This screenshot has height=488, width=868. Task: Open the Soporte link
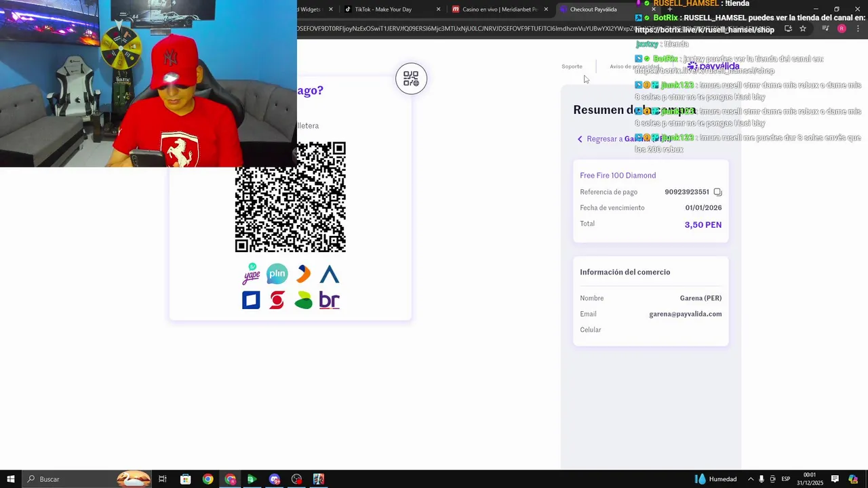tap(572, 66)
